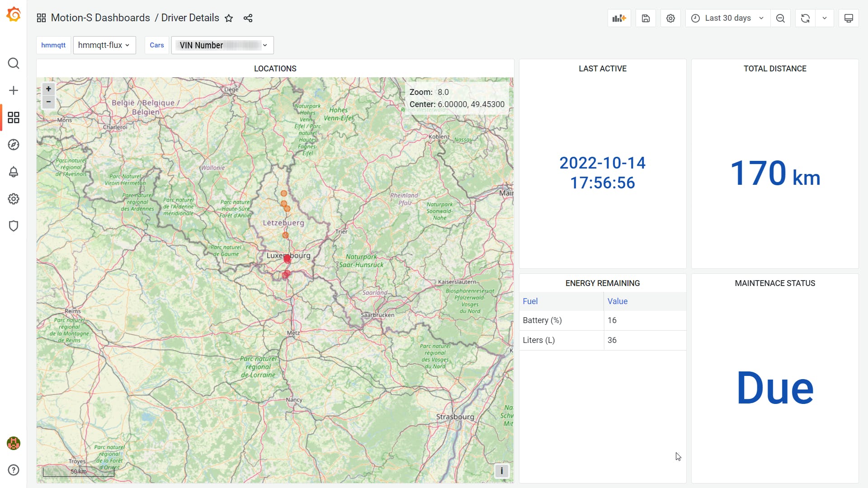Open dashboard settings gear in top bar
Viewport: 868px width, 488px height.
click(670, 18)
